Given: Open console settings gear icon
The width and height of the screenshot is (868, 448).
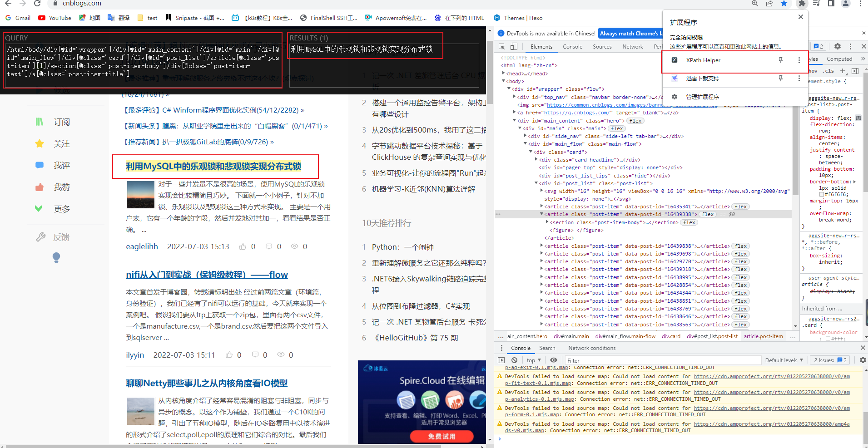Looking at the screenshot, I should [x=863, y=360].
